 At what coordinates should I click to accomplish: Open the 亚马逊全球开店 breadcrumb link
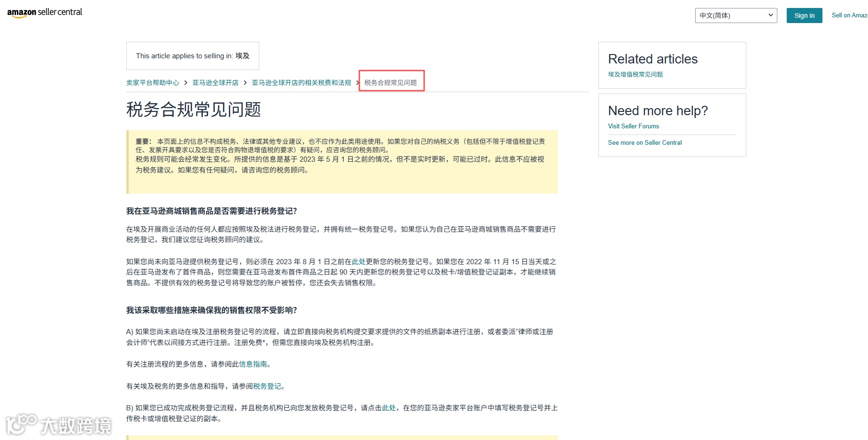click(x=215, y=83)
